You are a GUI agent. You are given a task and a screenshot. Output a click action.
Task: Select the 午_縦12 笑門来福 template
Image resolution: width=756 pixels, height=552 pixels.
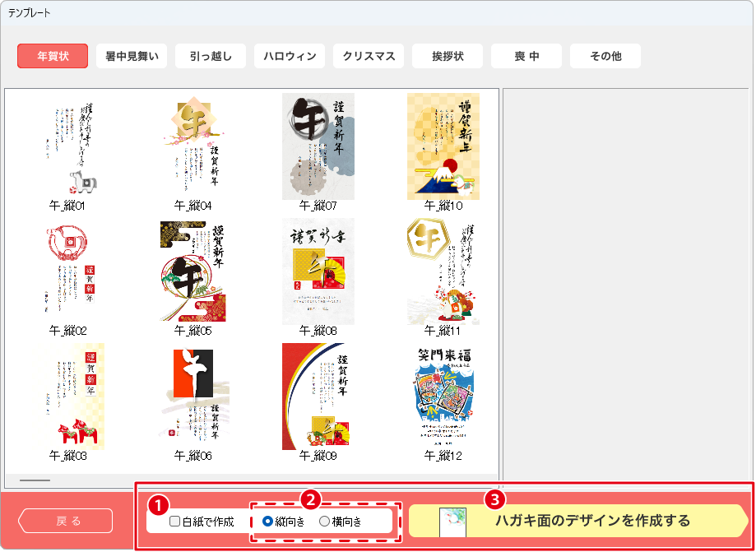[x=443, y=397]
